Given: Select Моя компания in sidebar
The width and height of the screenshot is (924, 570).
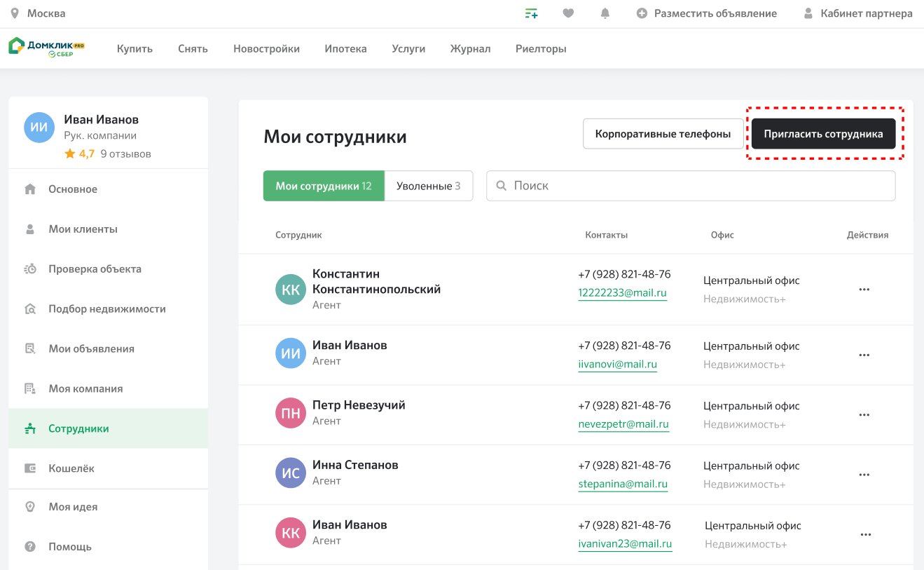Looking at the screenshot, I should point(108,388).
